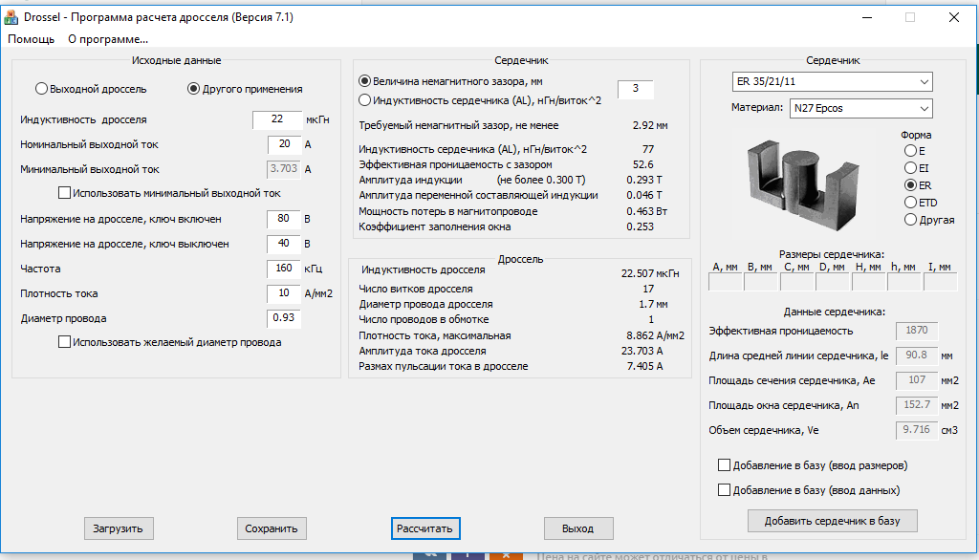Click the Индуктивность дросселя input field

click(277, 119)
